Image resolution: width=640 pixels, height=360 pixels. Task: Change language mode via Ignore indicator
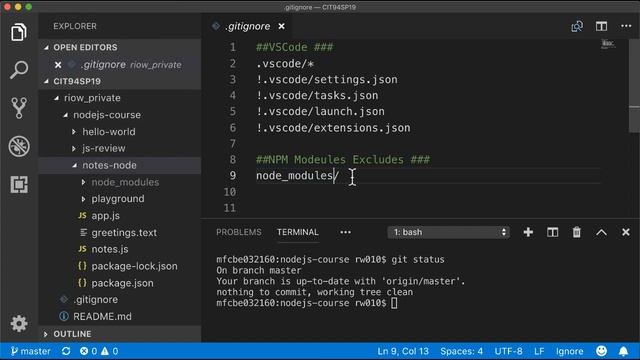569,351
